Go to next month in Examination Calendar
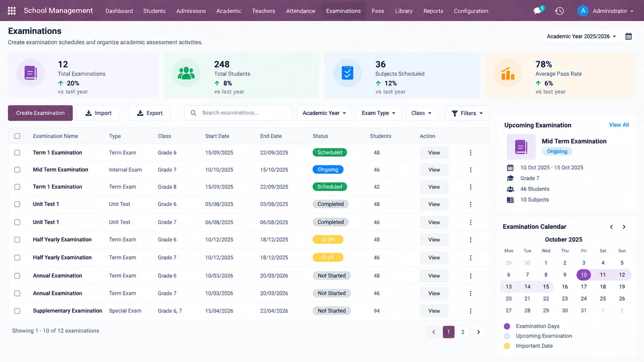 coord(624,227)
